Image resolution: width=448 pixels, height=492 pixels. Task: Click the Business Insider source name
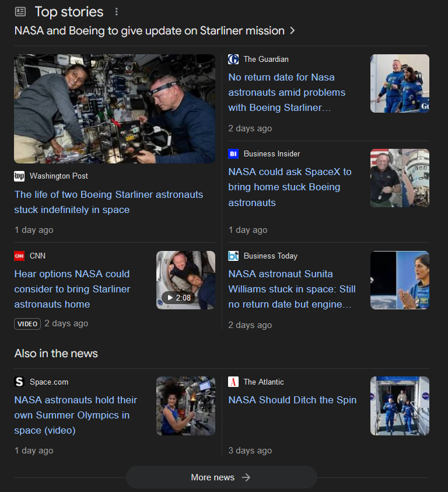click(272, 153)
